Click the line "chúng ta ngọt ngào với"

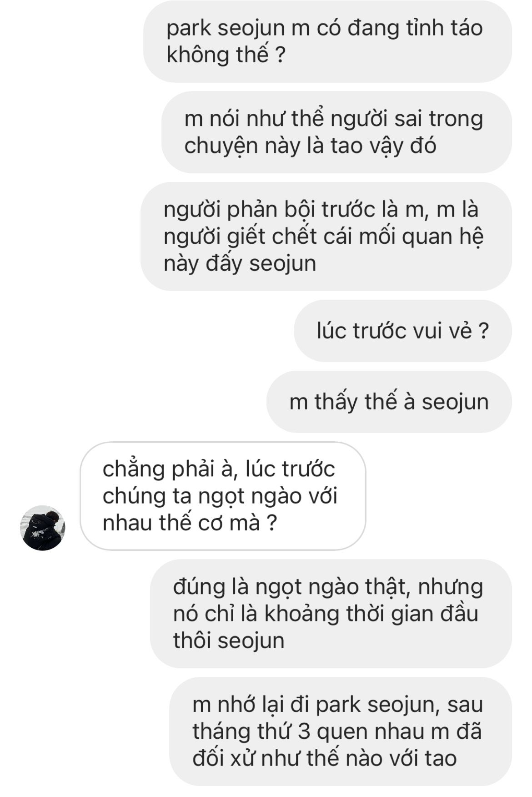click(220, 496)
